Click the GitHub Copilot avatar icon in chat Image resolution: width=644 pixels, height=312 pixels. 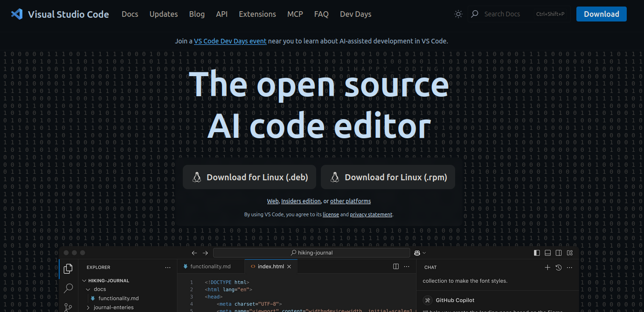428,300
